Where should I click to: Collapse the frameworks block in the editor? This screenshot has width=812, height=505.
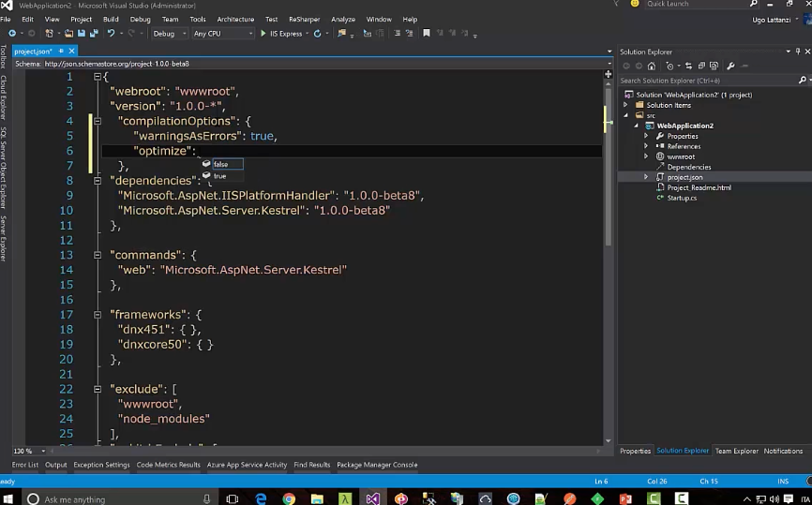[x=98, y=315]
